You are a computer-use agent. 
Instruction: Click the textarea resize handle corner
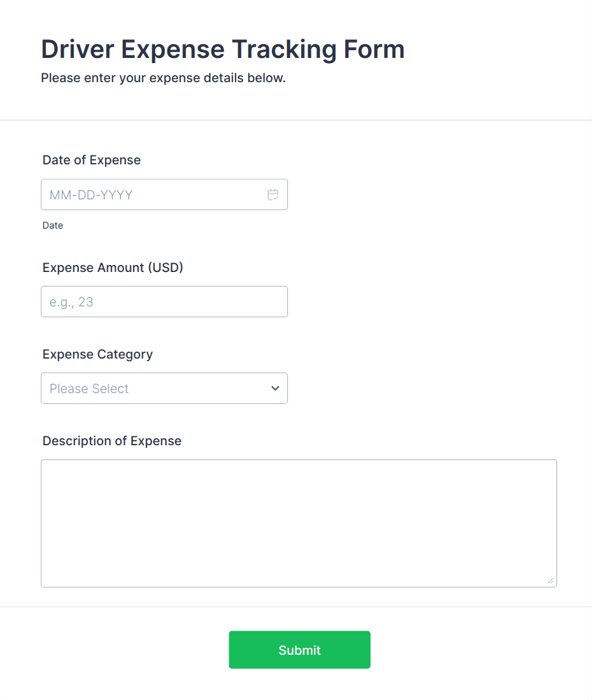[x=550, y=580]
